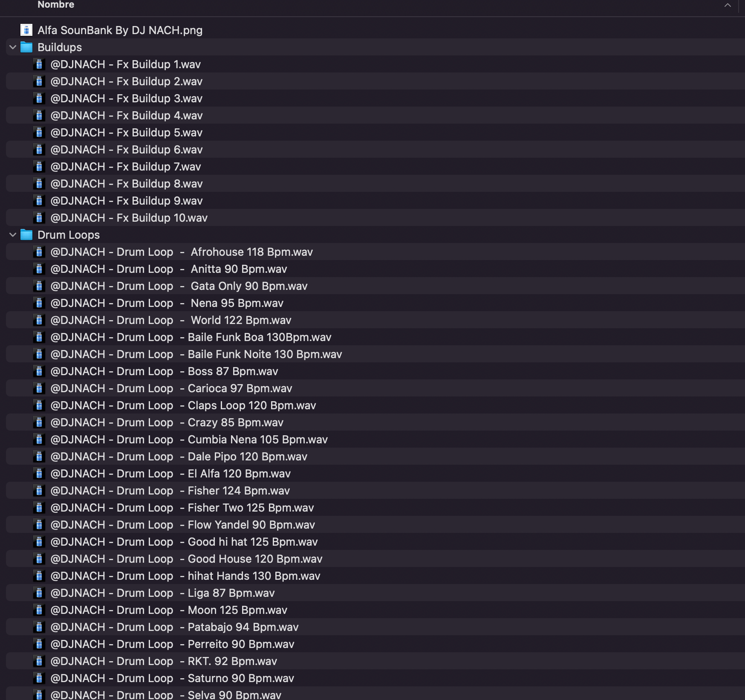The image size is (745, 700).
Task: Click the Buildups folder icon
Action: [26, 47]
